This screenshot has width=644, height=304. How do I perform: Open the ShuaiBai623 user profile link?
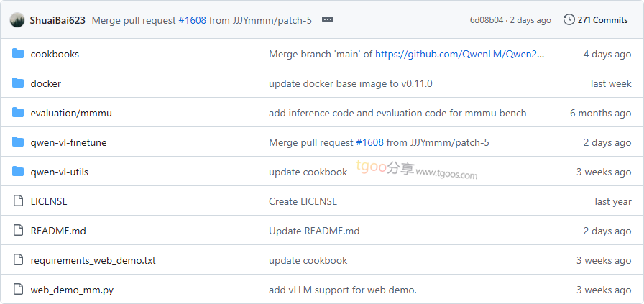(57, 20)
